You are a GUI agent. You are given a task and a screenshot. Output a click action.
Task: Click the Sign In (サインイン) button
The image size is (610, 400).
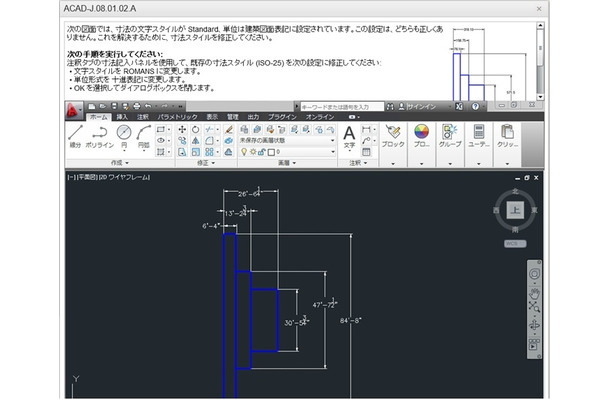(422, 106)
